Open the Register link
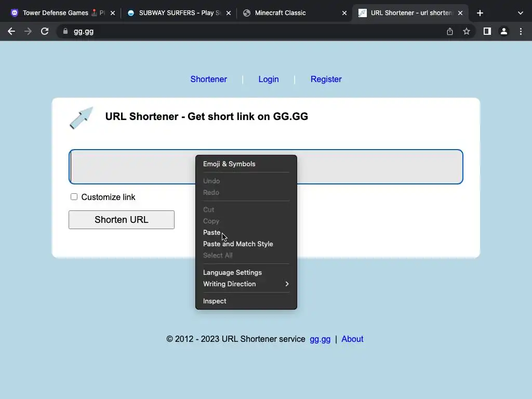 pos(326,79)
